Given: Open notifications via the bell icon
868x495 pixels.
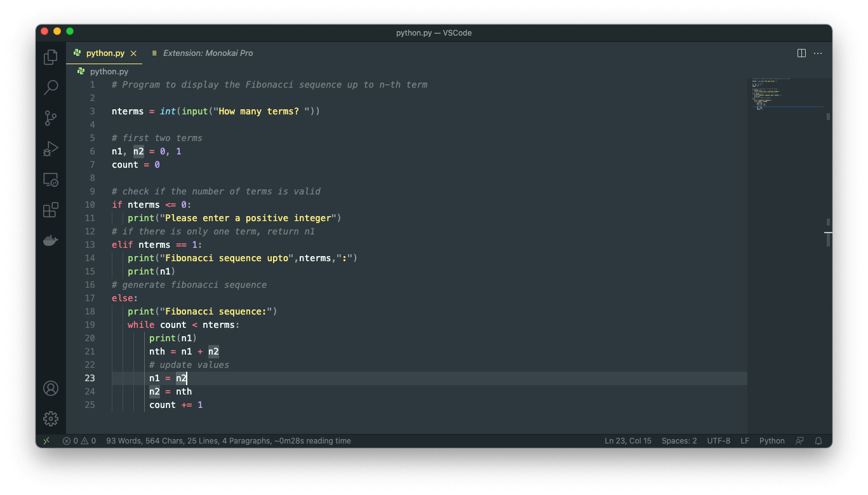Looking at the screenshot, I should click(818, 440).
